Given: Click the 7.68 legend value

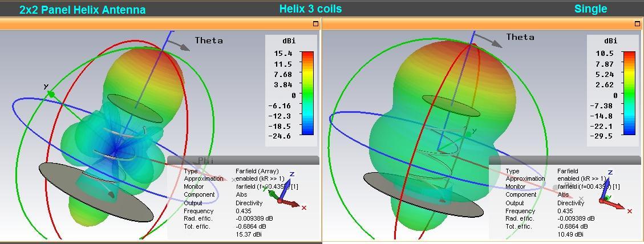Looking at the screenshot, I should coord(282,74).
